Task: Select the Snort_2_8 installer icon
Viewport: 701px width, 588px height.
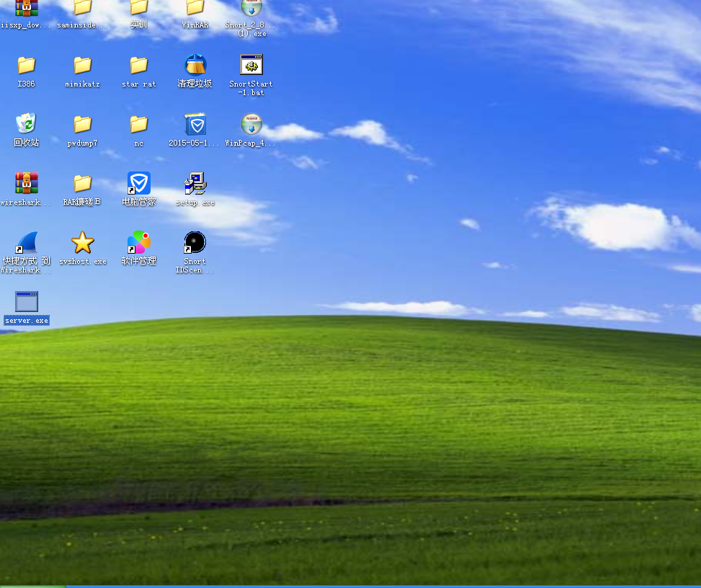Action: [x=251, y=8]
